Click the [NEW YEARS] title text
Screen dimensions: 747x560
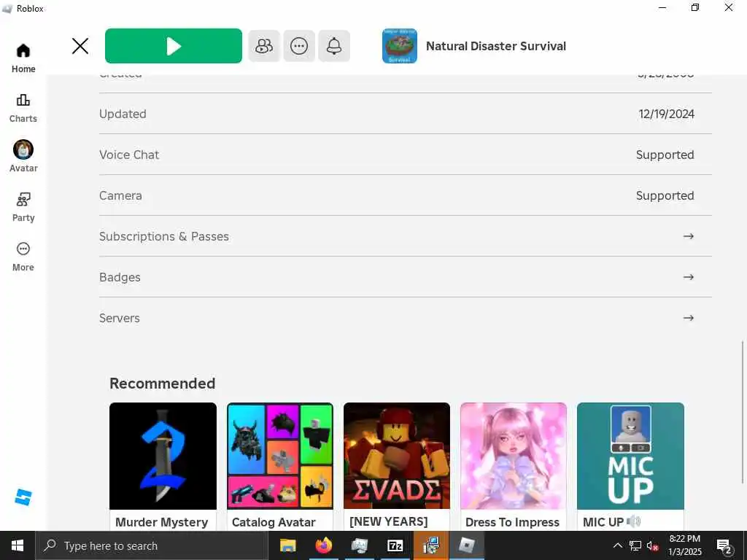[388, 522]
